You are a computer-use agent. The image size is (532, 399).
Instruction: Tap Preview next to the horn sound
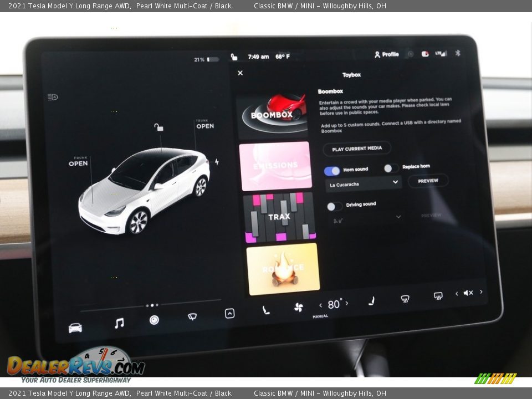pyautogui.click(x=428, y=181)
